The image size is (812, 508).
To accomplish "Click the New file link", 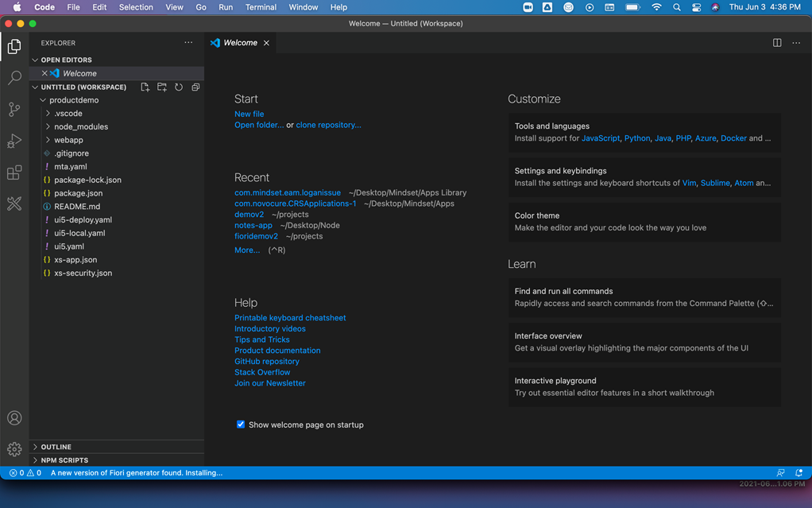I will coord(249,114).
